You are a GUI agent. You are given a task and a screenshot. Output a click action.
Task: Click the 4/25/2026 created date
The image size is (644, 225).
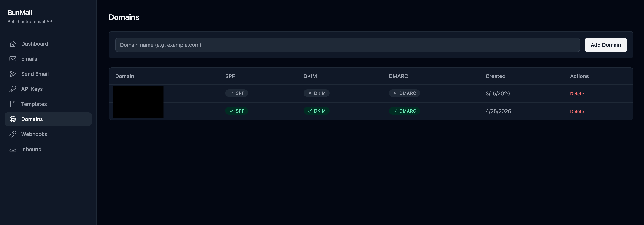tap(498, 111)
